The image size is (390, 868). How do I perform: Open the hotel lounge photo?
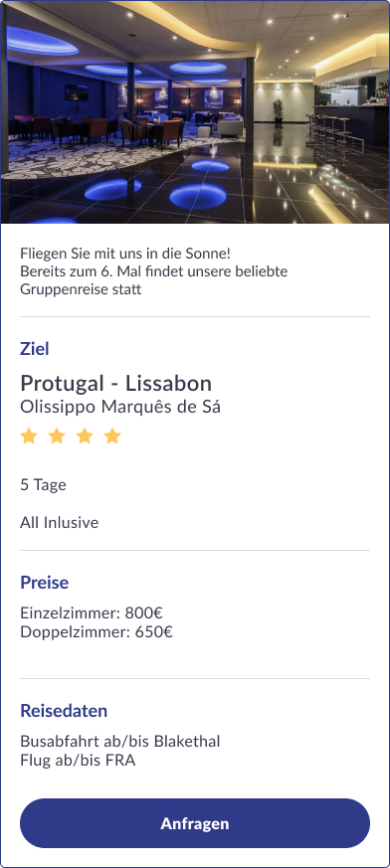point(195,111)
